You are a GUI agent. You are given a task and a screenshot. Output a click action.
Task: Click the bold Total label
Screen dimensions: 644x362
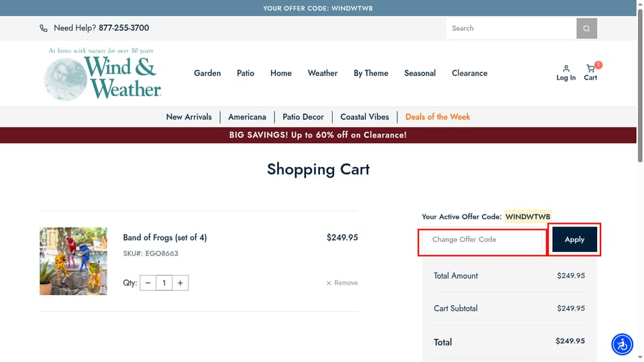pos(443,342)
